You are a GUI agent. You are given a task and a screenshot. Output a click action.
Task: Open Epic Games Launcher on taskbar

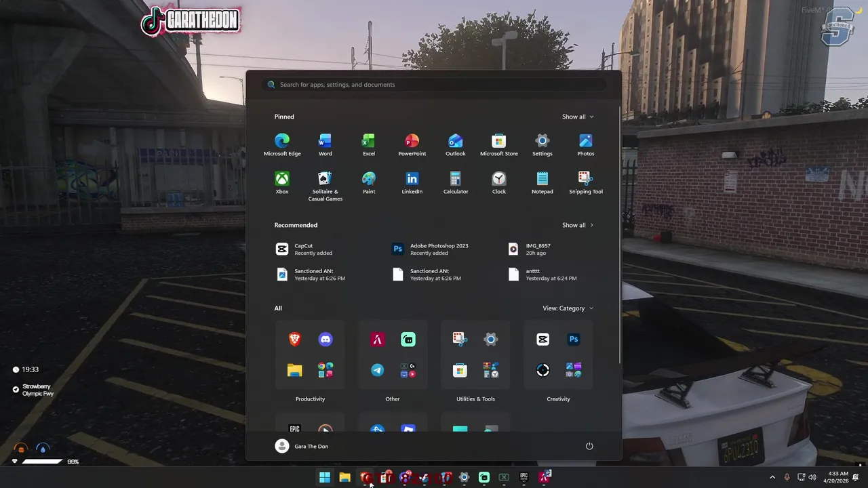524,477
